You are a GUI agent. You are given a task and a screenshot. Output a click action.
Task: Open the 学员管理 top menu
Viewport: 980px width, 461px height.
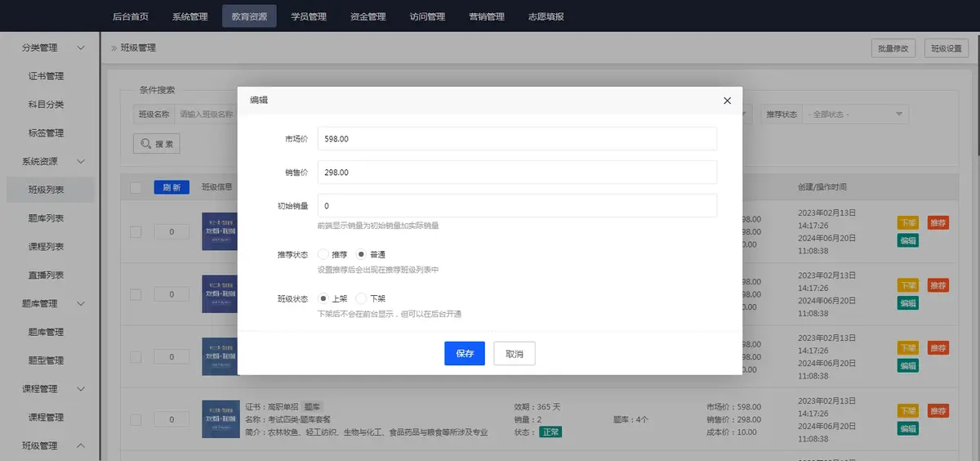point(309,16)
